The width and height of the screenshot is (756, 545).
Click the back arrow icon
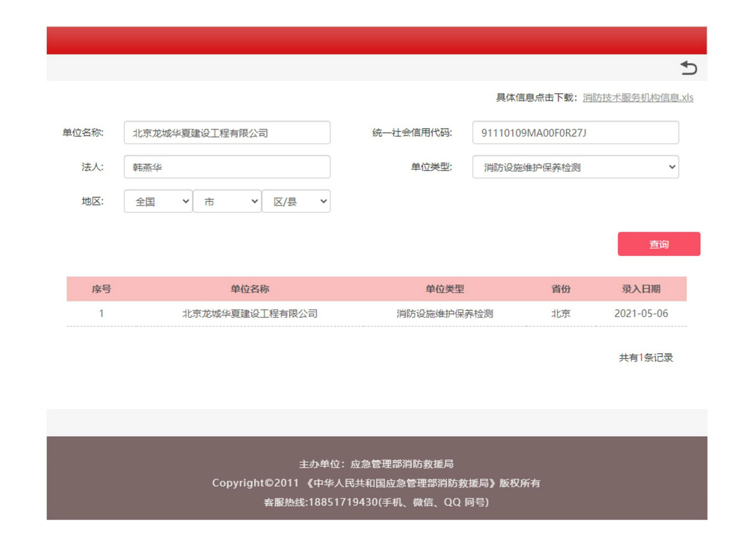[x=688, y=68]
